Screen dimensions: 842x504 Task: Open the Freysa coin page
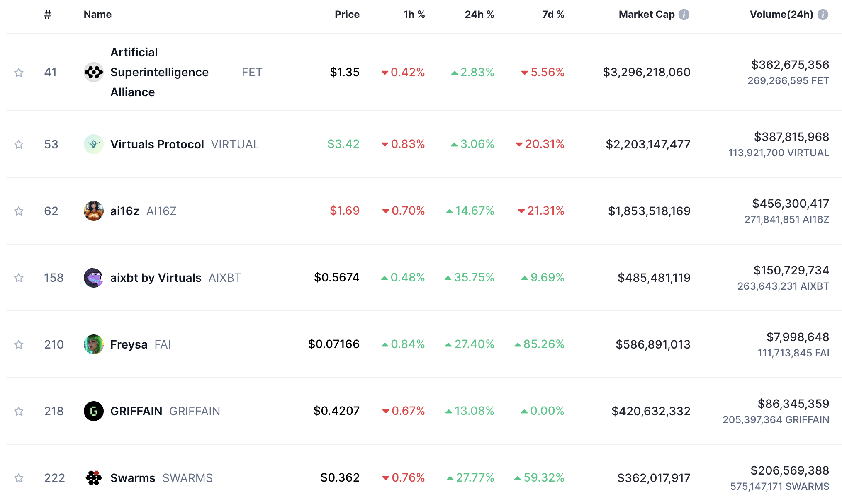click(x=129, y=344)
